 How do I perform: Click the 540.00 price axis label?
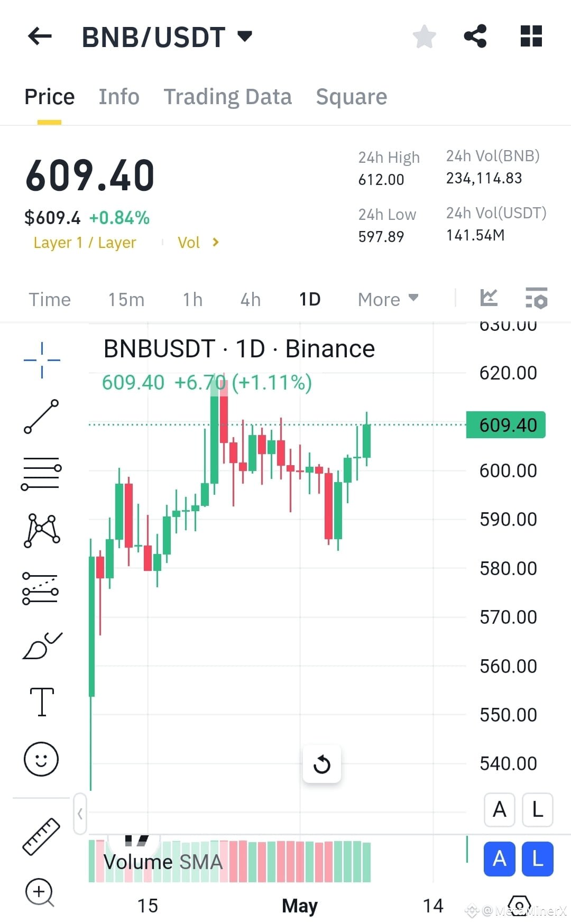point(508,763)
